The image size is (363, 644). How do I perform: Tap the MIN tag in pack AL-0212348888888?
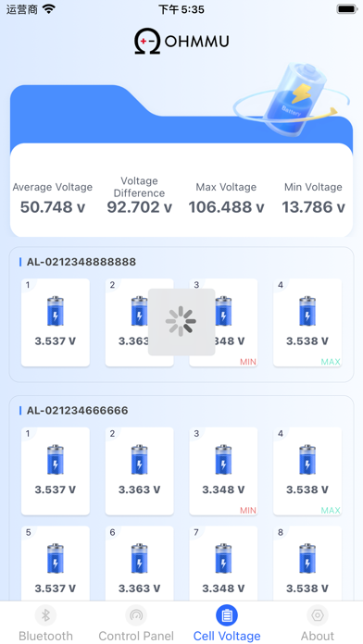pyautogui.click(x=248, y=362)
